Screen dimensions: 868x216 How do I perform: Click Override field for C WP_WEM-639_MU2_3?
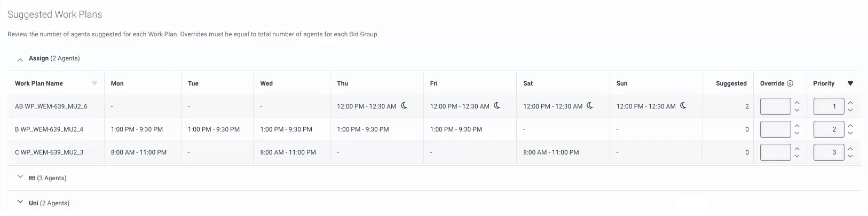tap(775, 152)
